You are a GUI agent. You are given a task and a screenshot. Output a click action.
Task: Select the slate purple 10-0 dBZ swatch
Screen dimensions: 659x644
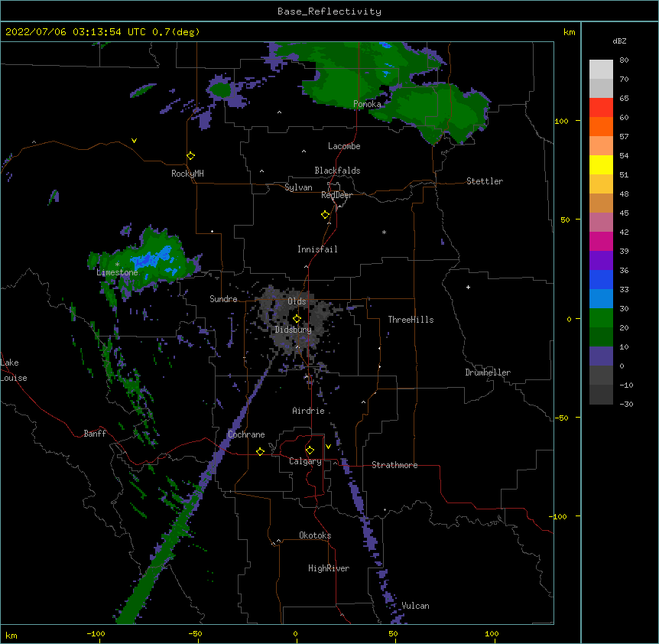601,356
